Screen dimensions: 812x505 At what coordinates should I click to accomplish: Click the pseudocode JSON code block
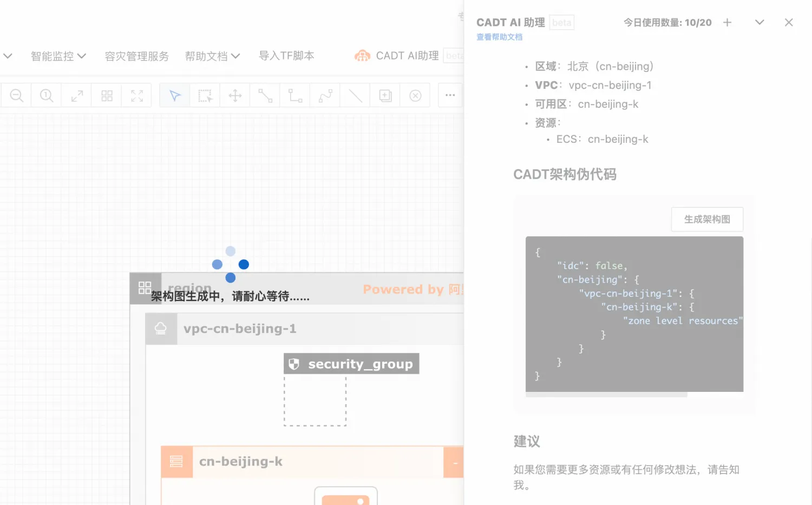point(634,314)
